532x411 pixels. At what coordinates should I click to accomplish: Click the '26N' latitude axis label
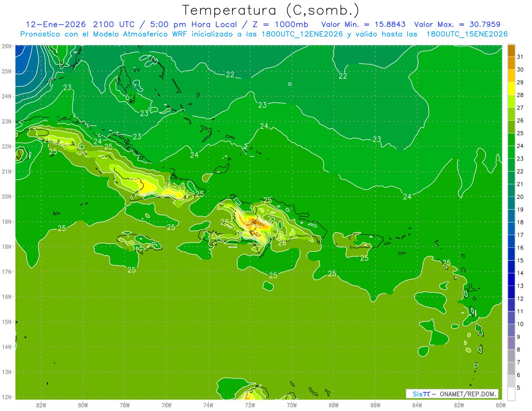pos(6,46)
